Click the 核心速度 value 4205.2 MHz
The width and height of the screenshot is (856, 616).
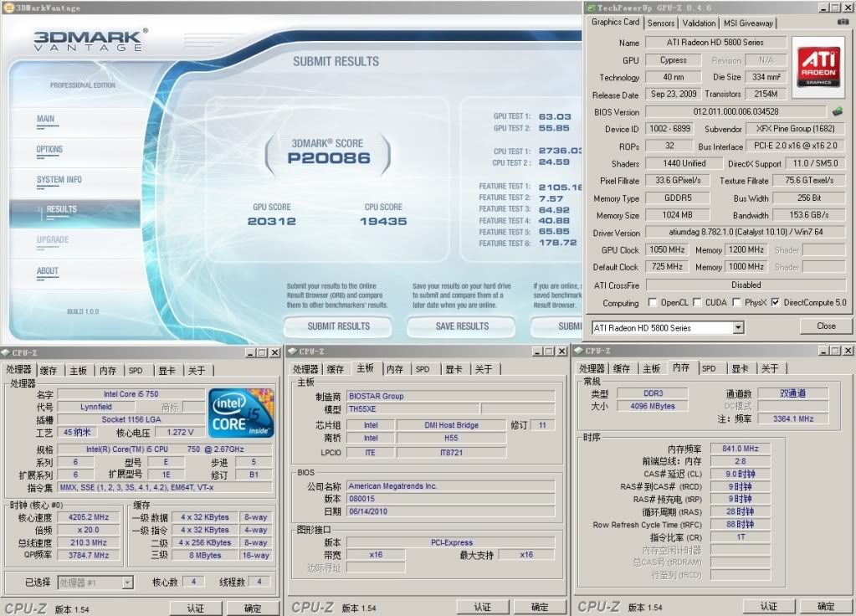(x=89, y=516)
